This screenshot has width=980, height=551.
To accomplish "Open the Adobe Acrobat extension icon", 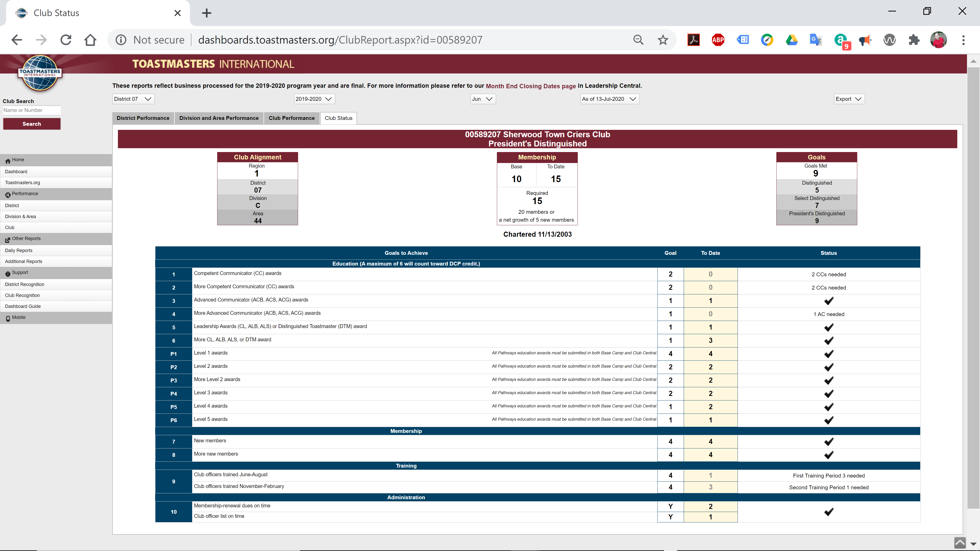I will point(693,40).
